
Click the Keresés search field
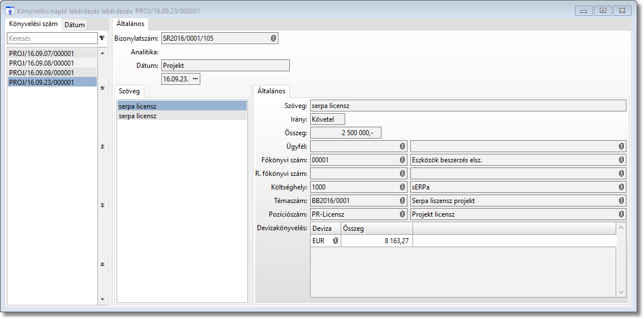(51, 38)
